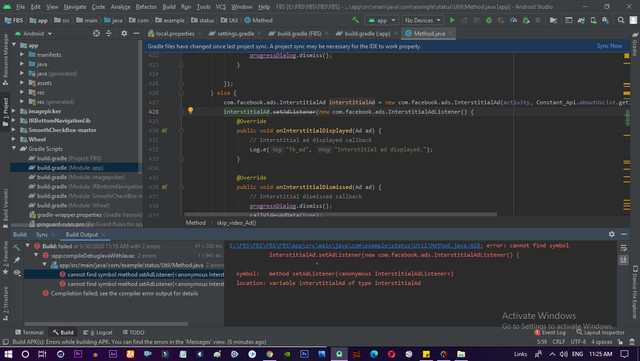Viewport: 640px width, 361px height.
Task: Collapse the Gradle Scripts node
Action: (14, 148)
